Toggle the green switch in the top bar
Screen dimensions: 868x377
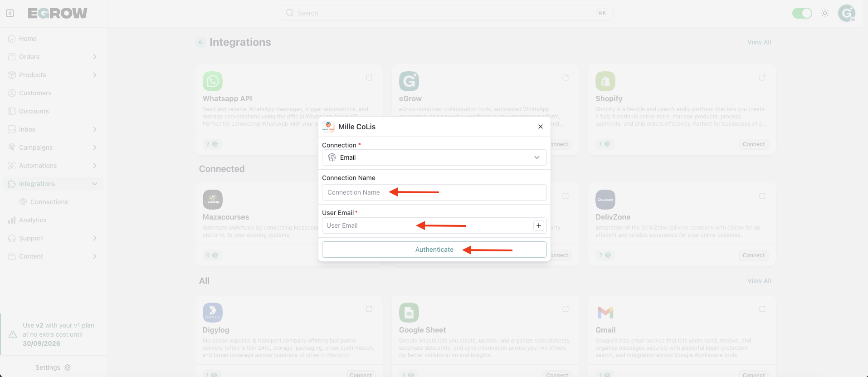click(802, 13)
